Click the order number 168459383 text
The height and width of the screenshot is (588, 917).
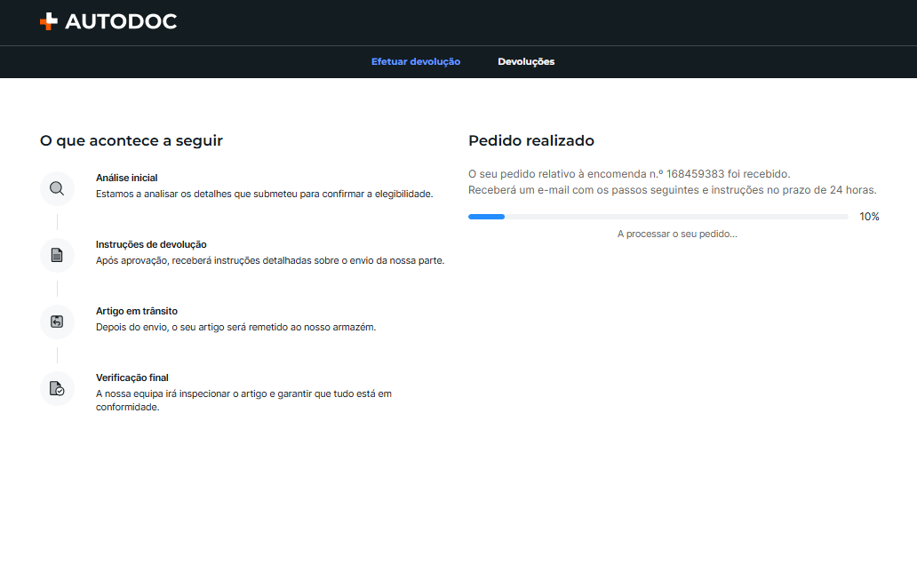[x=696, y=173]
